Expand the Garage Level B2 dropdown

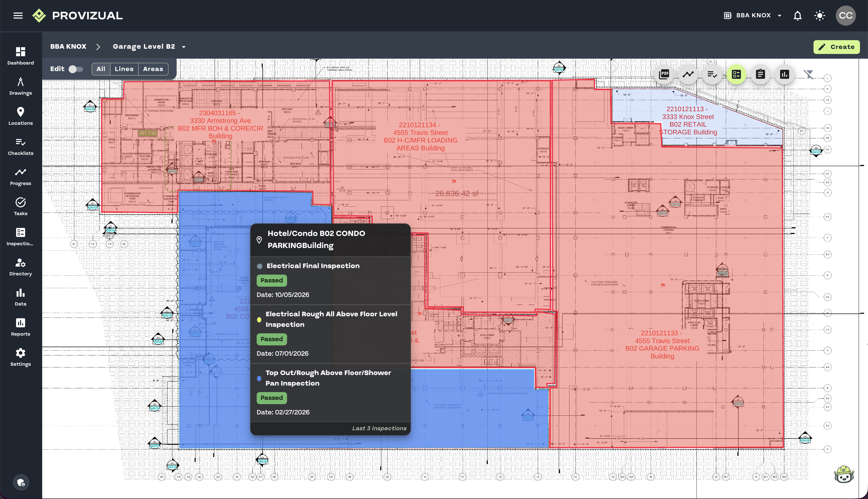(x=149, y=47)
